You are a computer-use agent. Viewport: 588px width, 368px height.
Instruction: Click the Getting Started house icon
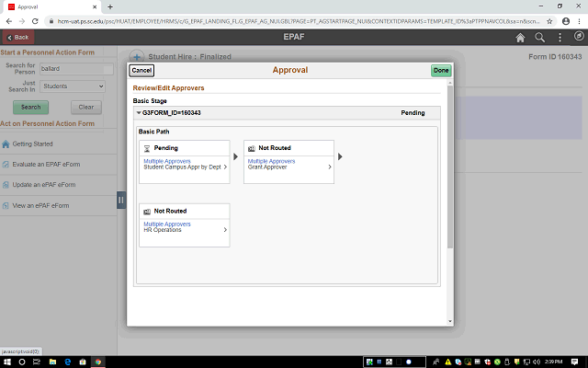click(x=6, y=144)
